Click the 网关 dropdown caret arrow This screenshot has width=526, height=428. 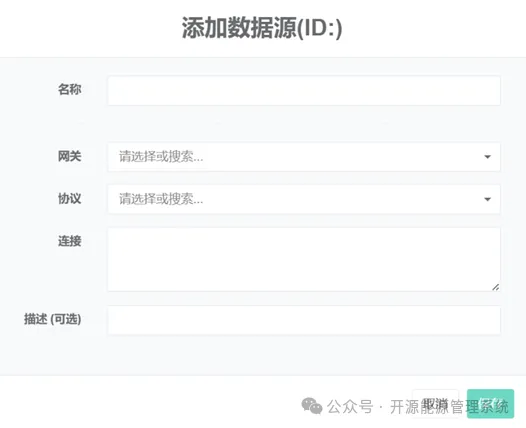pyautogui.click(x=487, y=157)
